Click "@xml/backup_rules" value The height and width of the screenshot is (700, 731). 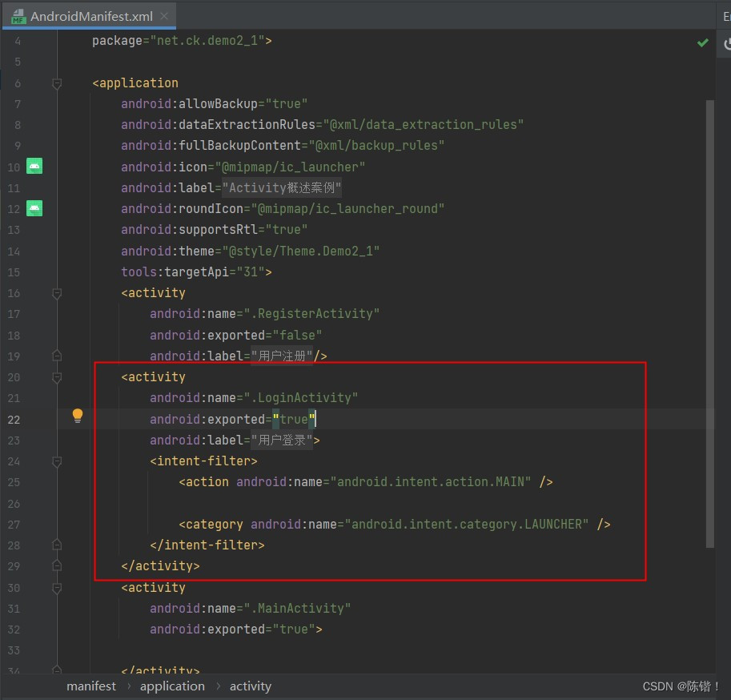[x=376, y=146]
